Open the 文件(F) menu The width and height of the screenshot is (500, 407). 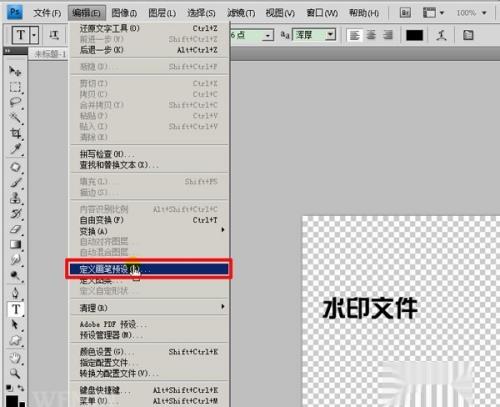[47, 13]
